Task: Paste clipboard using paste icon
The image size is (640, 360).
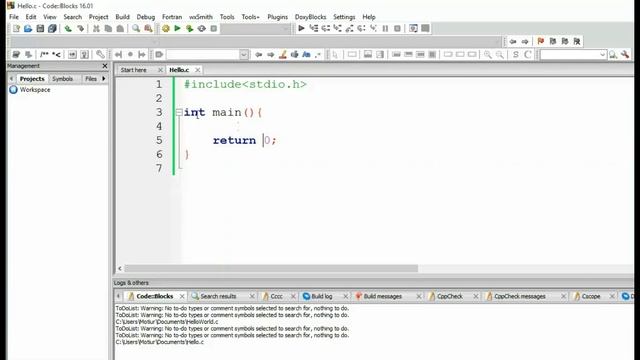Action: click(120, 29)
